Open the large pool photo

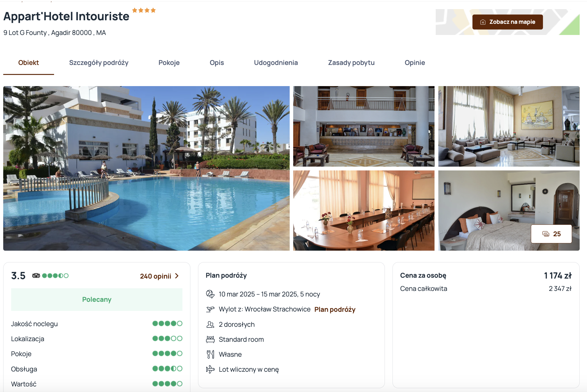146,168
